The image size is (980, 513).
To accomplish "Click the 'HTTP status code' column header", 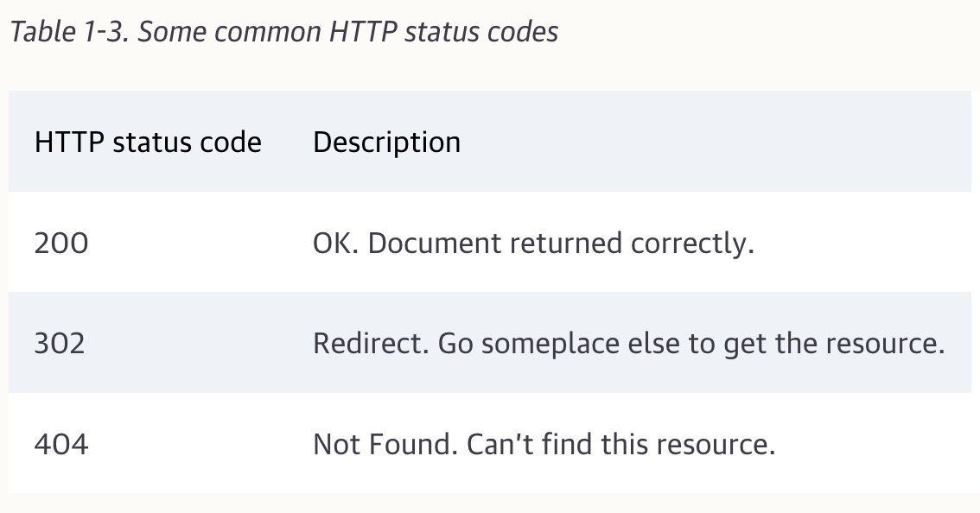I will click(148, 142).
